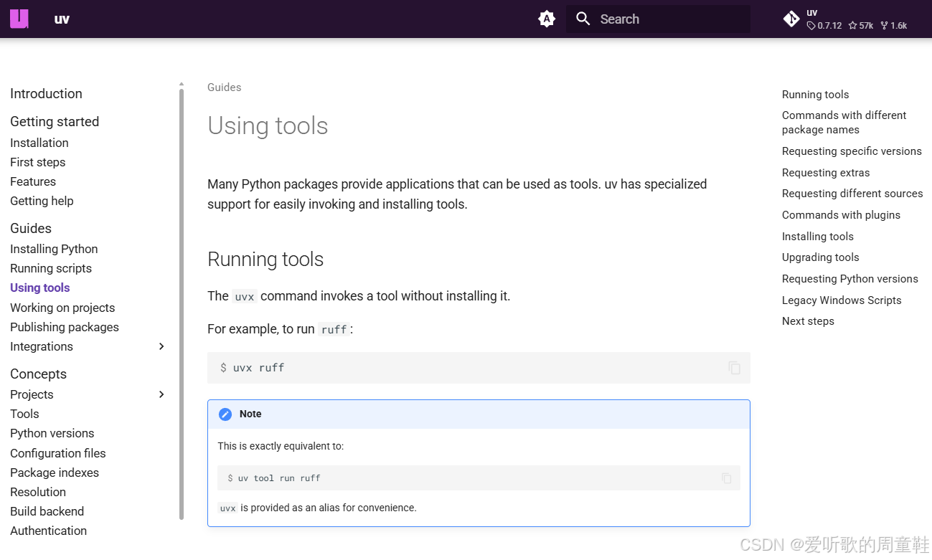Select Using tools in sidebar

[x=40, y=288]
